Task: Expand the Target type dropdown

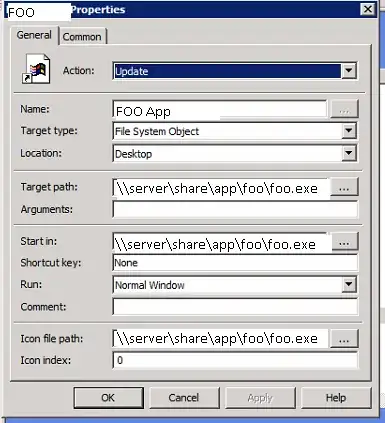Action: (349, 131)
